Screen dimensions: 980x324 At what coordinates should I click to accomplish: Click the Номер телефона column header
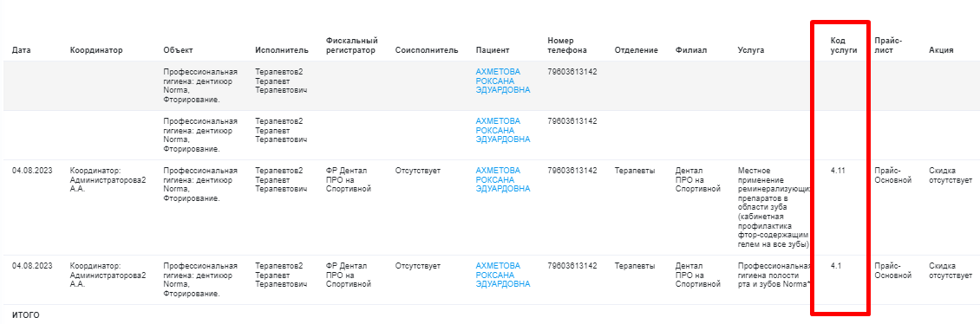click(x=567, y=46)
